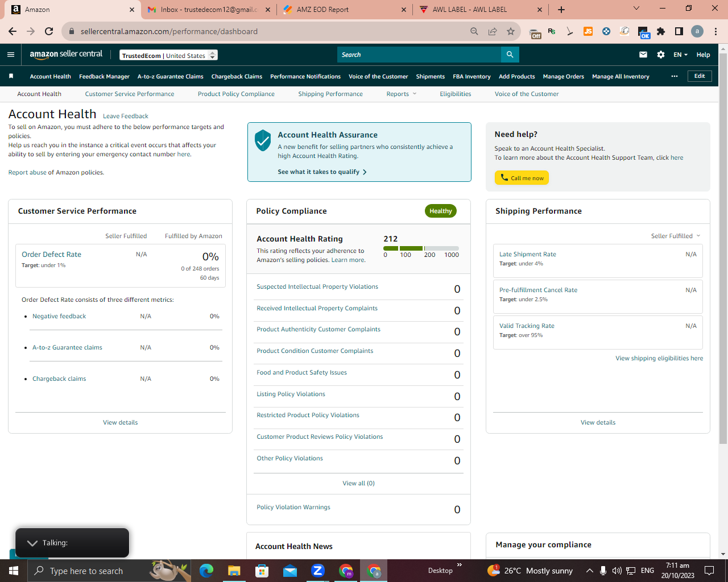Open the Product Policy Compliance tab
Image resolution: width=728 pixels, height=582 pixels.
coord(236,94)
